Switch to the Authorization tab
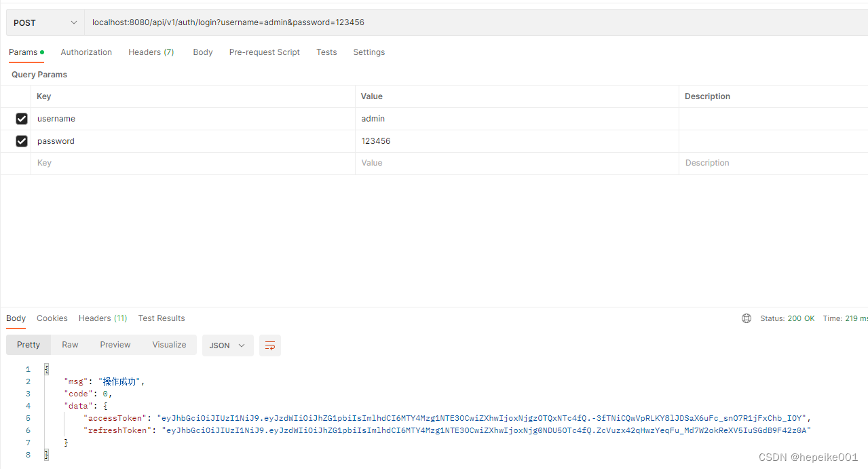868x469 pixels. pos(86,52)
